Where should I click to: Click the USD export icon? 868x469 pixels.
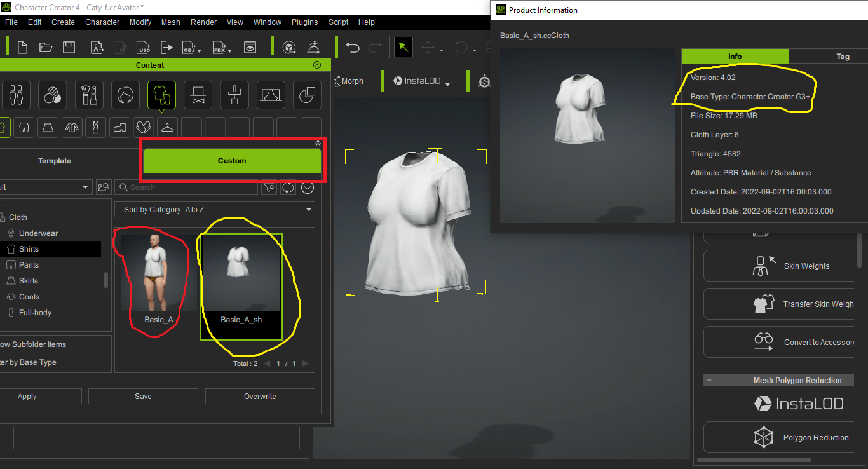tap(144, 47)
